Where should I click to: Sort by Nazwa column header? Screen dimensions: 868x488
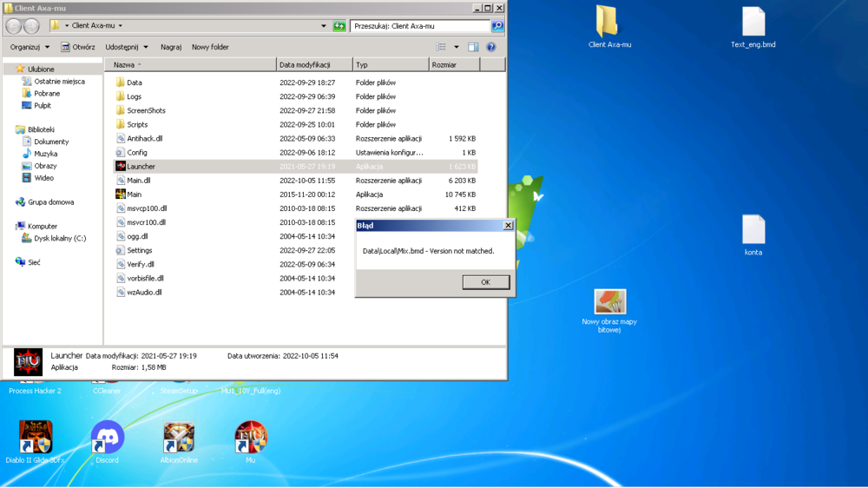[x=190, y=65]
